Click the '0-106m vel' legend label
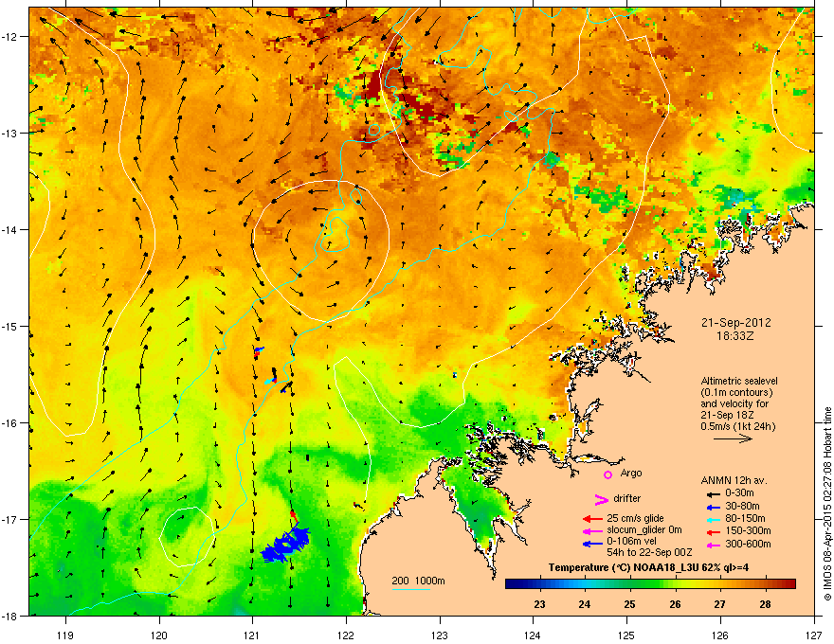 (x=631, y=542)
